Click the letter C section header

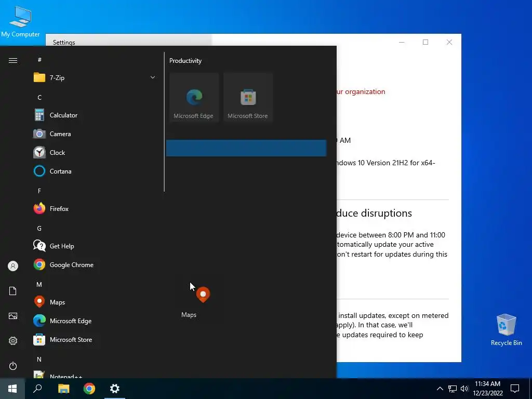pos(39,97)
